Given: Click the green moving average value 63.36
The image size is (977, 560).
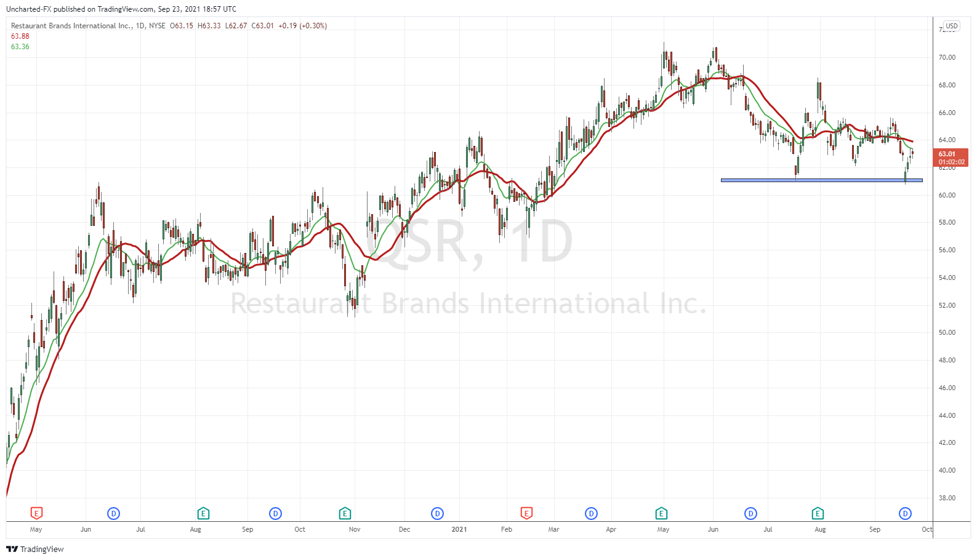Looking at the screenshot, I should click(20, 47).
